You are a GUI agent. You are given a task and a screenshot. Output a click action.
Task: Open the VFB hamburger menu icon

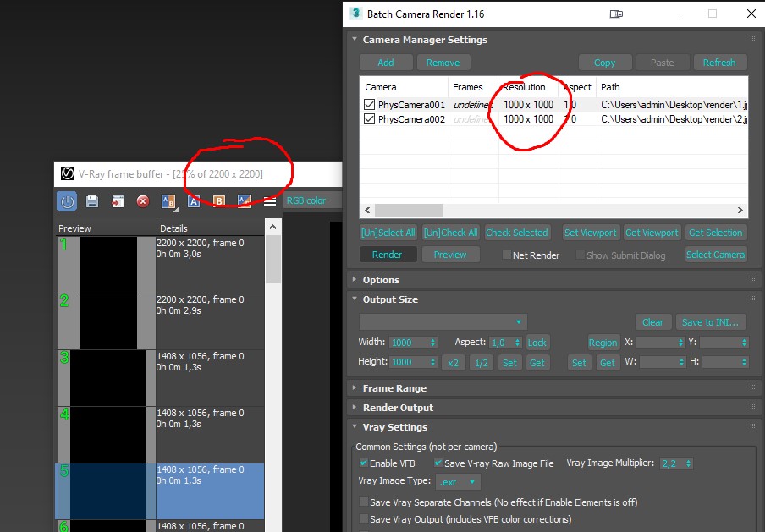(x=270, y=201)
